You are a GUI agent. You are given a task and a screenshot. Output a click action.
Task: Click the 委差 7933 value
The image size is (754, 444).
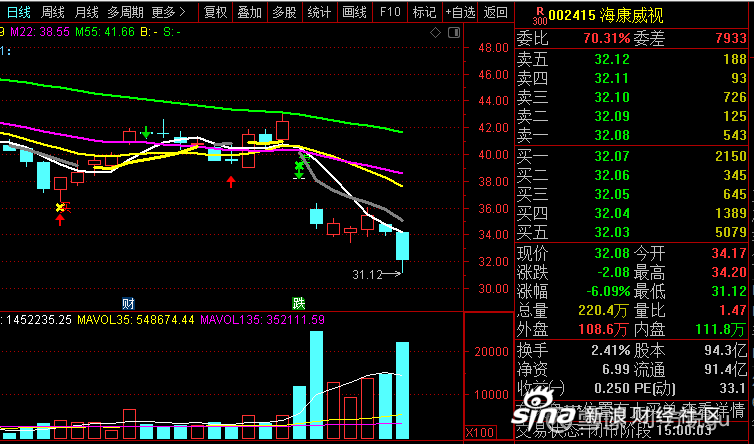point(731,38)
